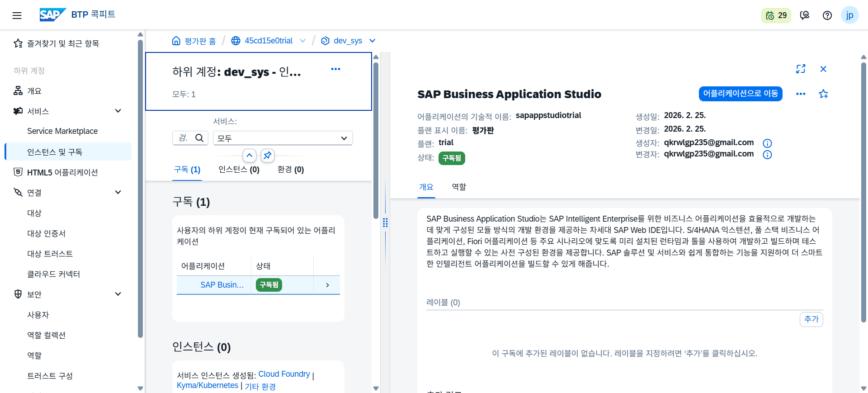This screenshot has height=393, width=868.
Task: Click the subaccount icon next to dev_sys
Action: [x=325, y=41]
